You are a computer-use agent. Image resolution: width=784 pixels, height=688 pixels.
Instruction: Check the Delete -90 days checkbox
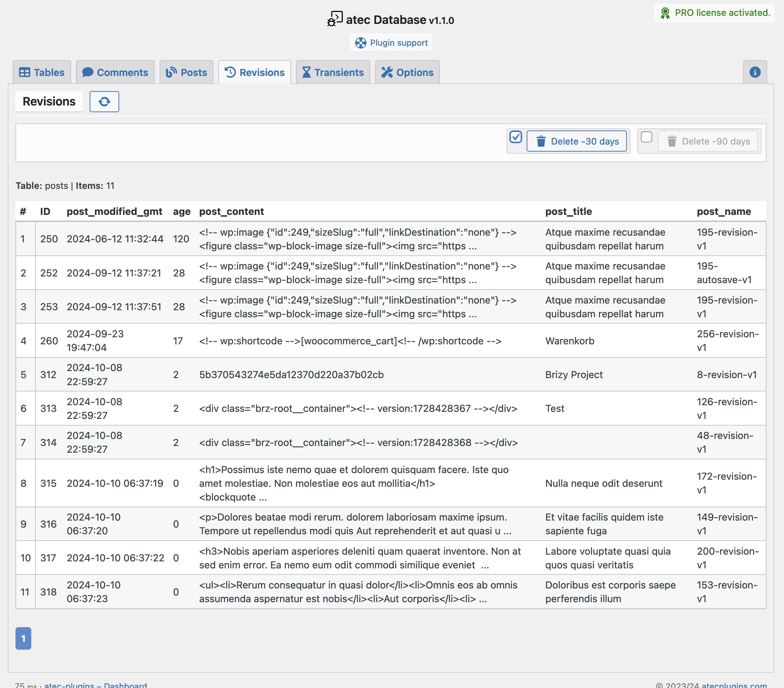[x=646, y=137]
